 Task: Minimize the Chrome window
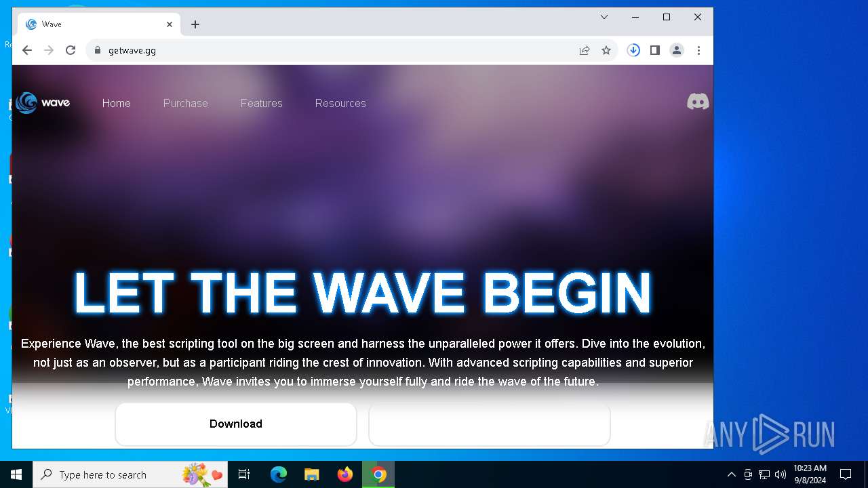635,17
